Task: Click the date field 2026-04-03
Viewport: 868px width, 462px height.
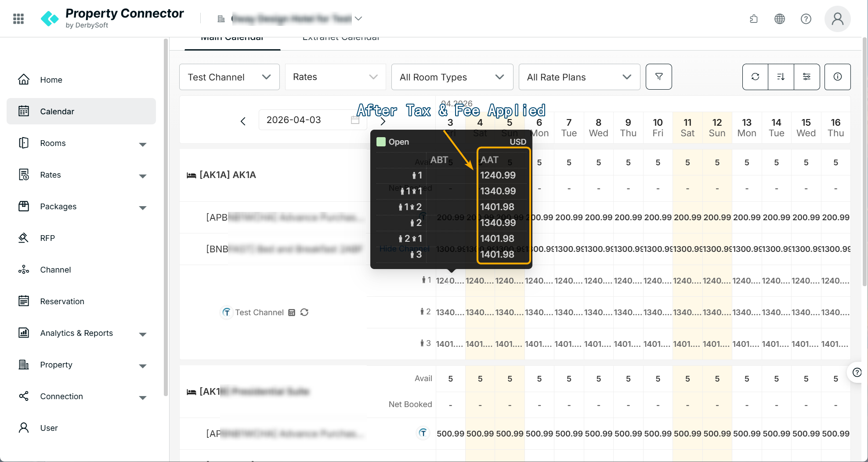Action: click(x=313, y=120)
